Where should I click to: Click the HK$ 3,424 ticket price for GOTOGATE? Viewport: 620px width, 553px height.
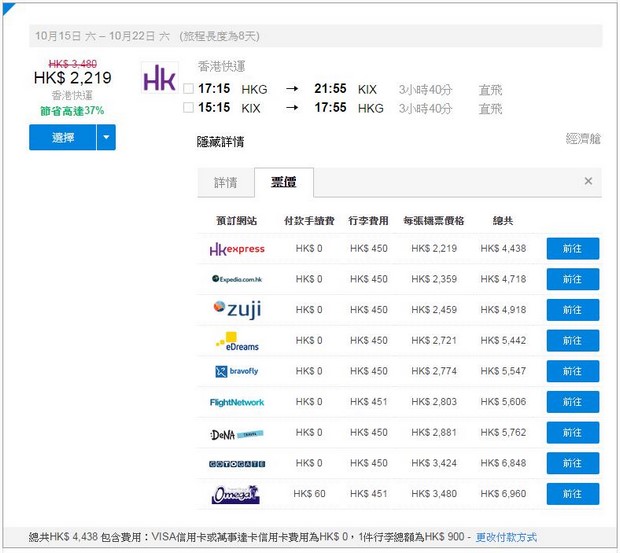pos(434,463)
